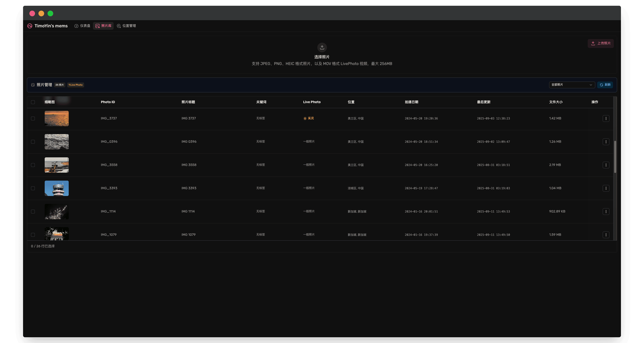Click the 0 / 26 行已选择 status text
The height and width of the screenshot is (343, 644).
pyautogui.click(x=43, y=246)
